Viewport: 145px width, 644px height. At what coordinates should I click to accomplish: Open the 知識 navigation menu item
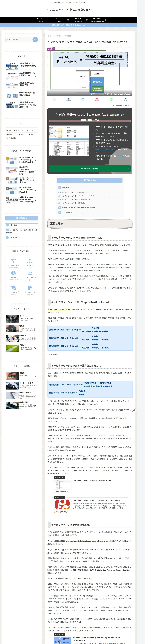78,20
